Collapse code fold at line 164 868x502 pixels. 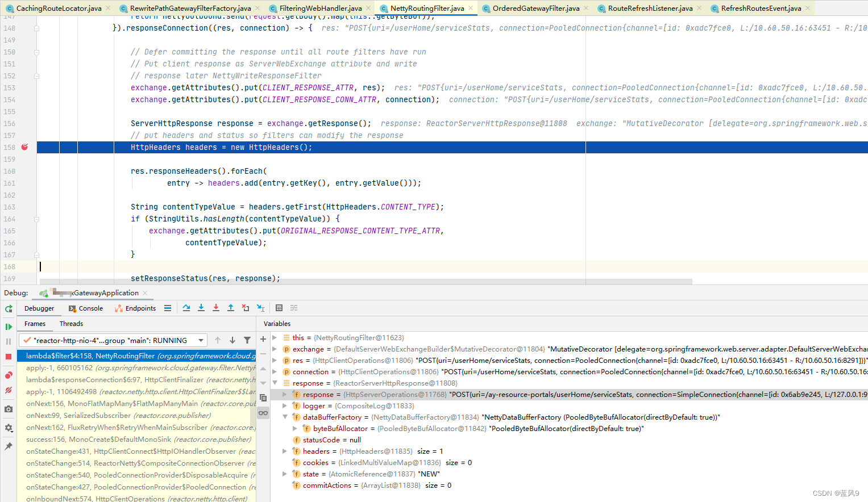click(x=36, y=219)
